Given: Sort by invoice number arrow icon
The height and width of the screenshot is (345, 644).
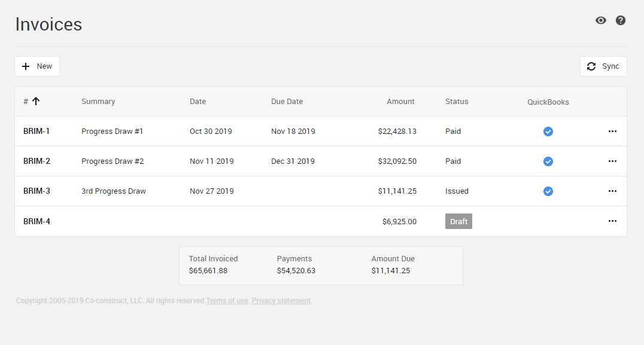Looking at the screenshot, I should [x=36, y=102].
